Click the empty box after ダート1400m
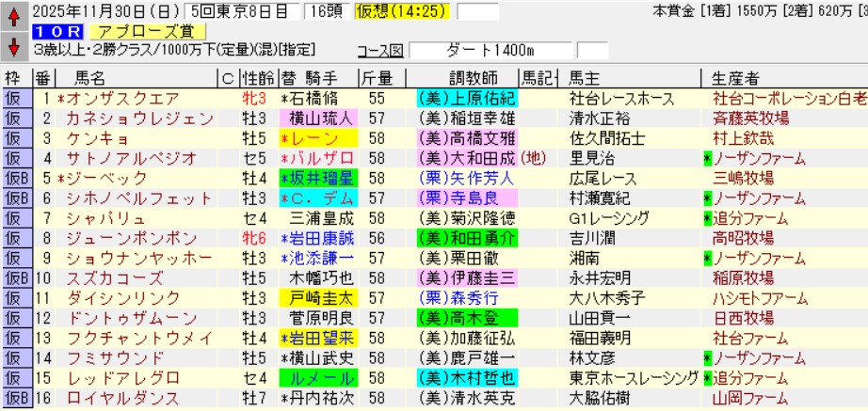Image resolution: width=868 pixels, height=411 pixels. coord(592,50)
